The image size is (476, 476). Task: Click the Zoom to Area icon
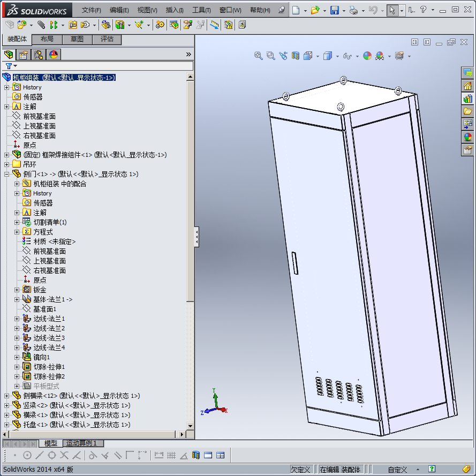[x=270, y=56]
